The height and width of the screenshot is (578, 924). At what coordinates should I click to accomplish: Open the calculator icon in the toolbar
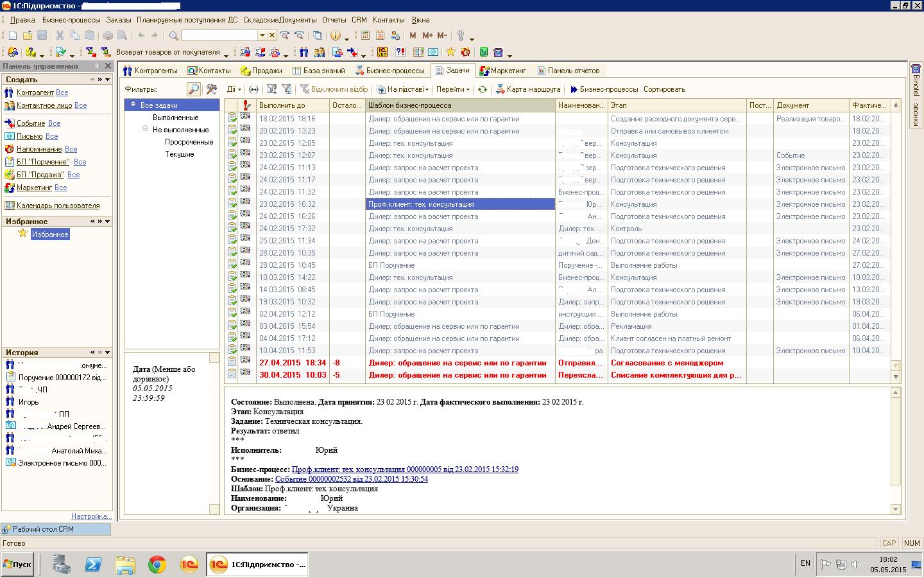pyautogui.click(x=365, y=36)
